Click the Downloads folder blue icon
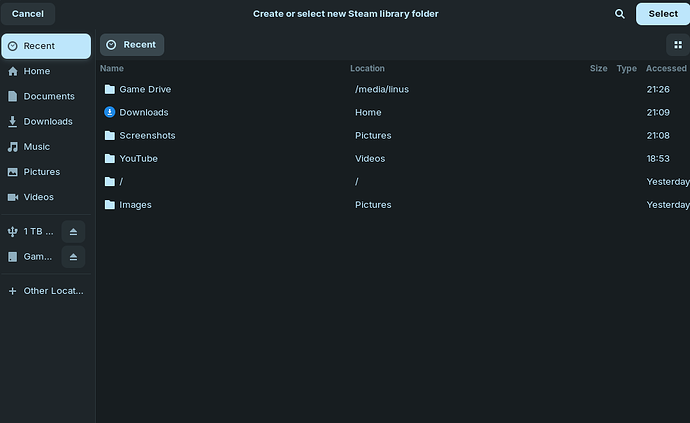 pyautogui.click(x=110, y=112)
